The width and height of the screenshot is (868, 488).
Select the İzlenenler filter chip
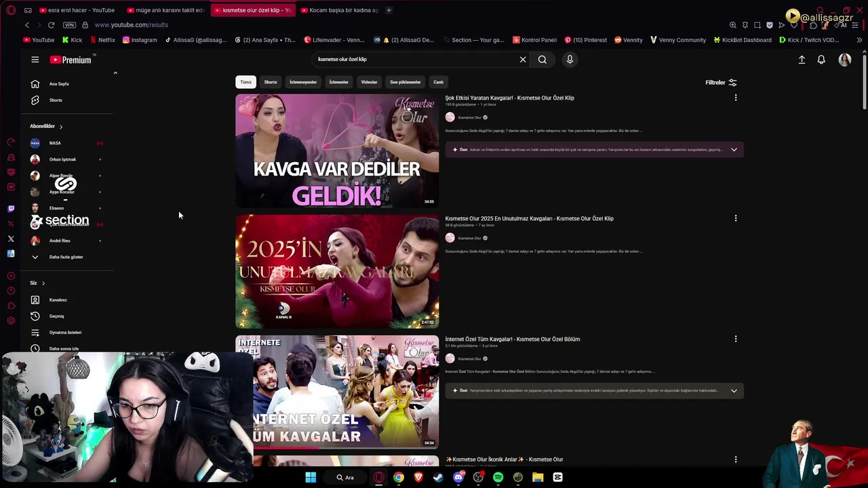tap(339, 82)
